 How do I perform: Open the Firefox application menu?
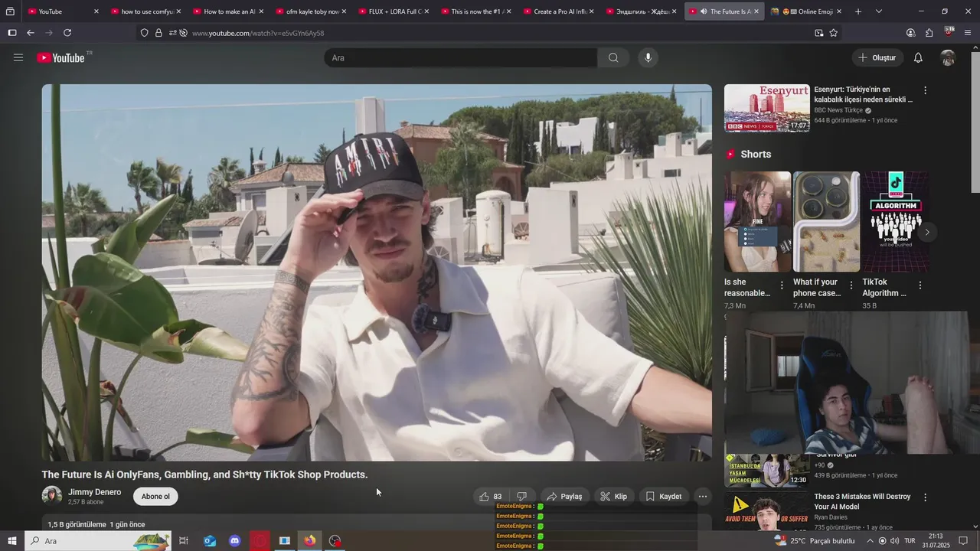pos(968,33)
